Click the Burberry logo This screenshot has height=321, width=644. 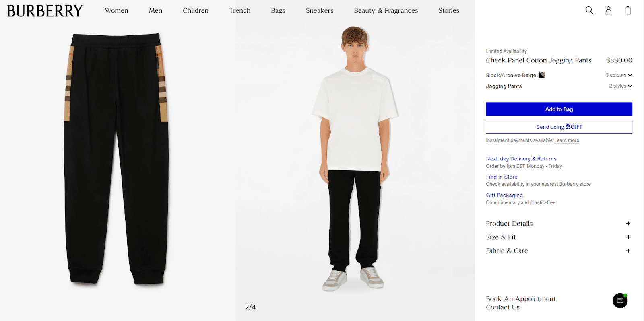click(x=45, y=11)
